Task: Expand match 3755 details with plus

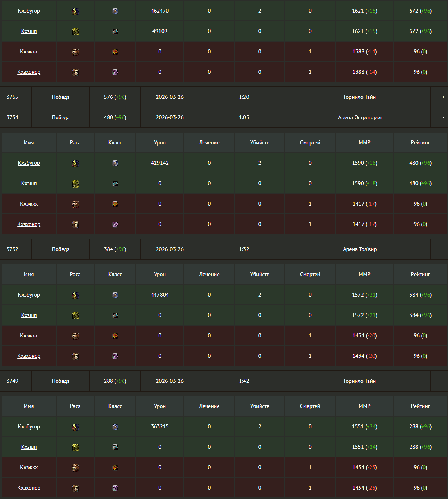Action: click(443, 97)
